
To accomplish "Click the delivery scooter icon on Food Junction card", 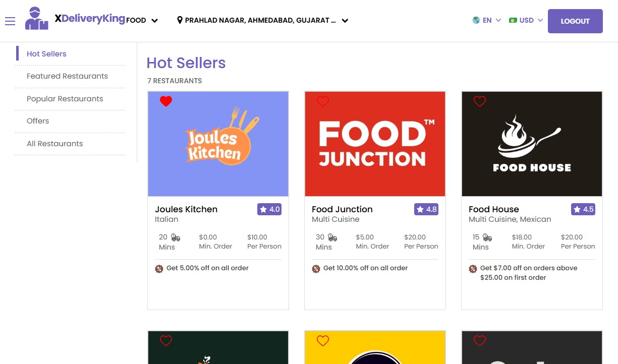I will [333, 236].
